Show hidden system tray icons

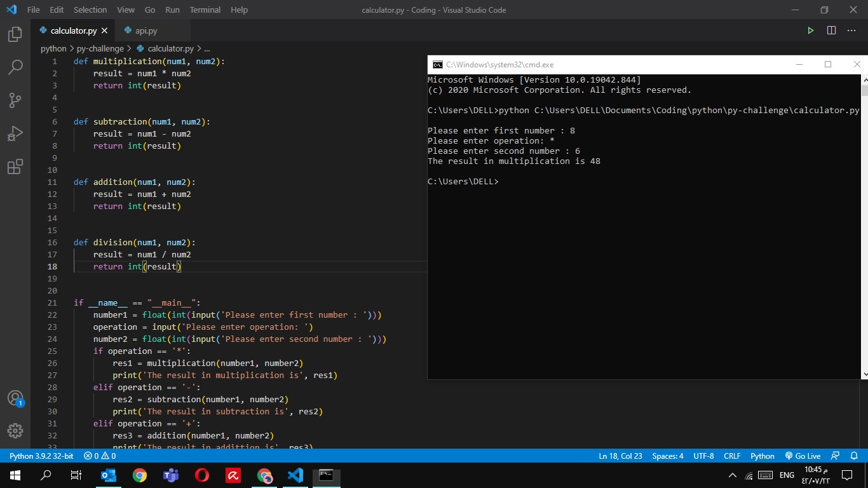coord(732,475)
